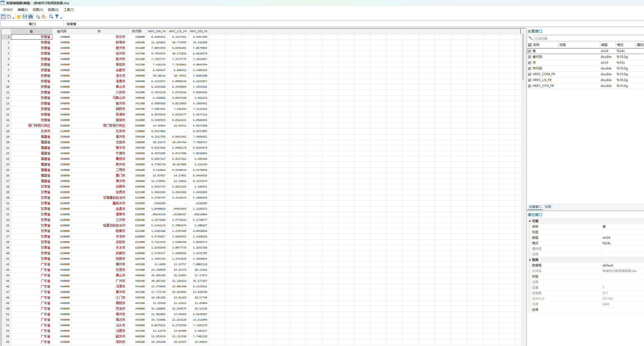The height and width of the screenshot is (346, 644).
Task: Click the data browse mode icon
Action: [9, 17]
